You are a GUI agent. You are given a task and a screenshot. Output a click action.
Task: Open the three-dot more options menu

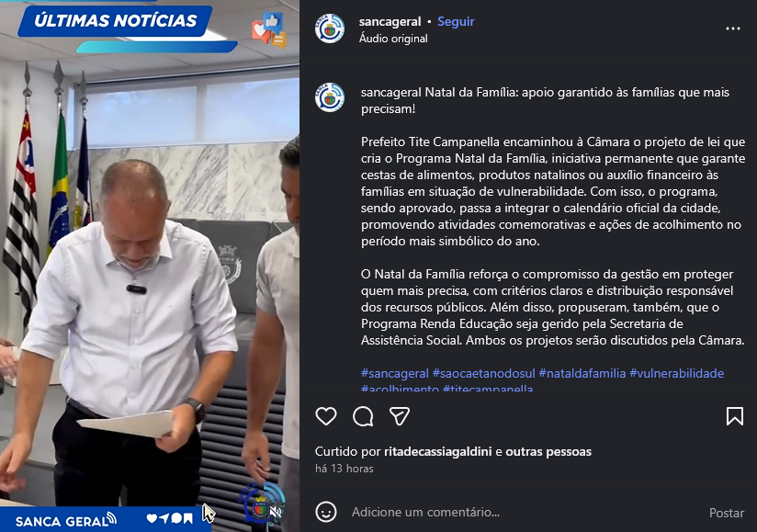[733, 28]
